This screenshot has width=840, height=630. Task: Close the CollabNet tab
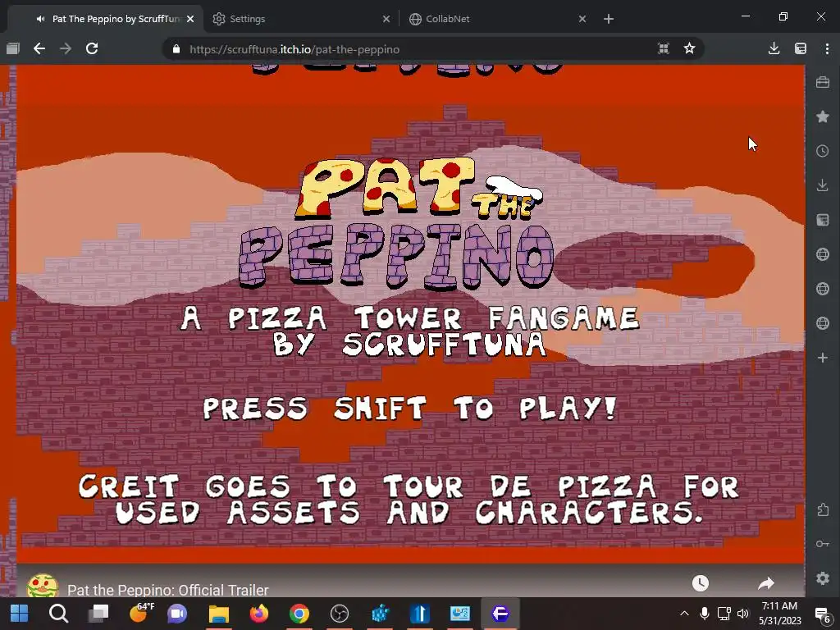pyautogui.click(x=582, y=19)
